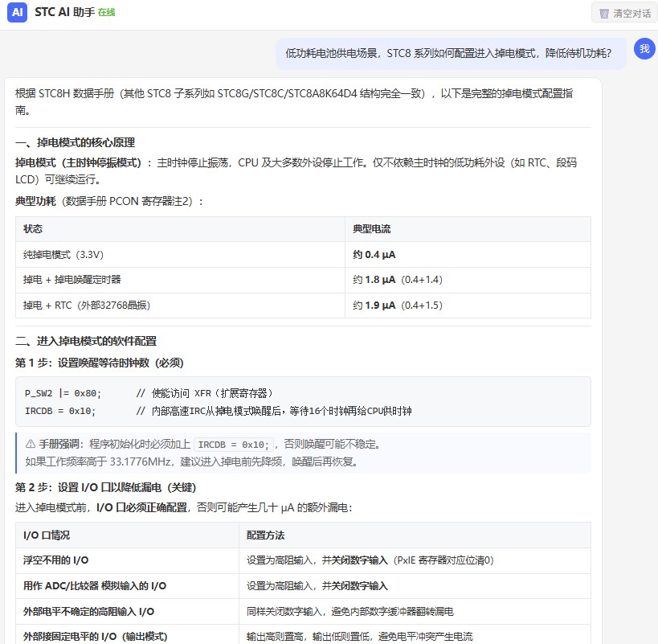This screenshot has height=644, width=658.
Task: Click note text about 33.1776MHz
Action: [x=191, y=461]
